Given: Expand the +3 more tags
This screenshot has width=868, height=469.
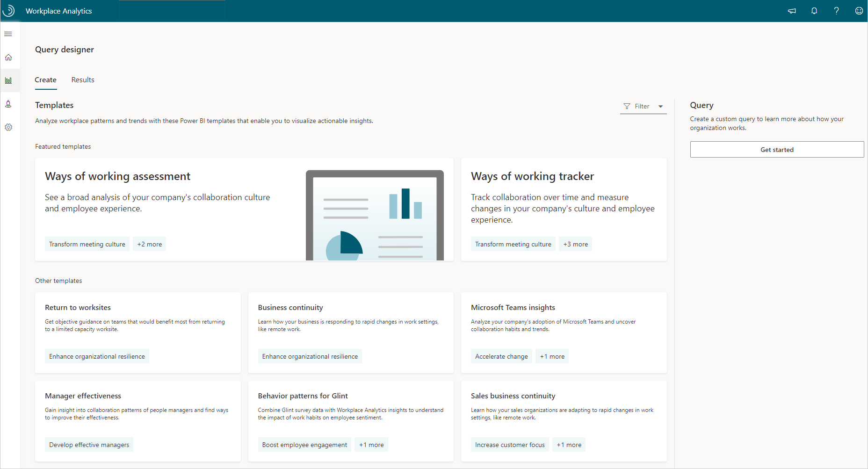Looking at the screenshot, I should (576, 244).
